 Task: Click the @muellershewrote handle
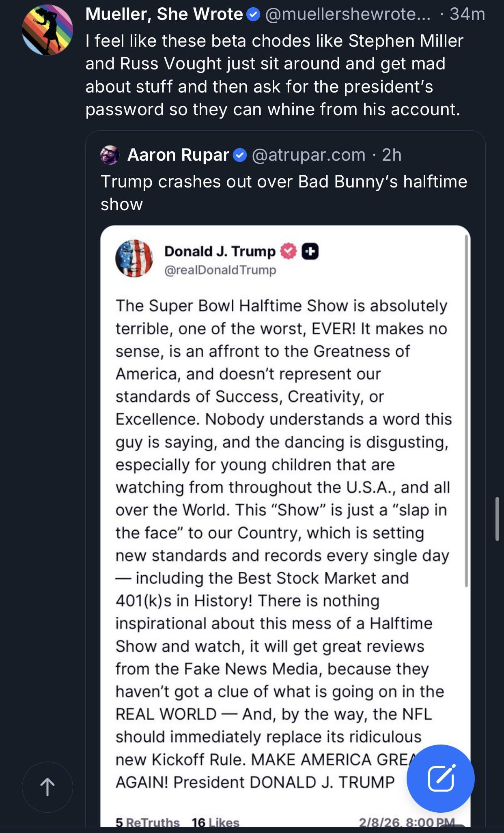[348, 15]
